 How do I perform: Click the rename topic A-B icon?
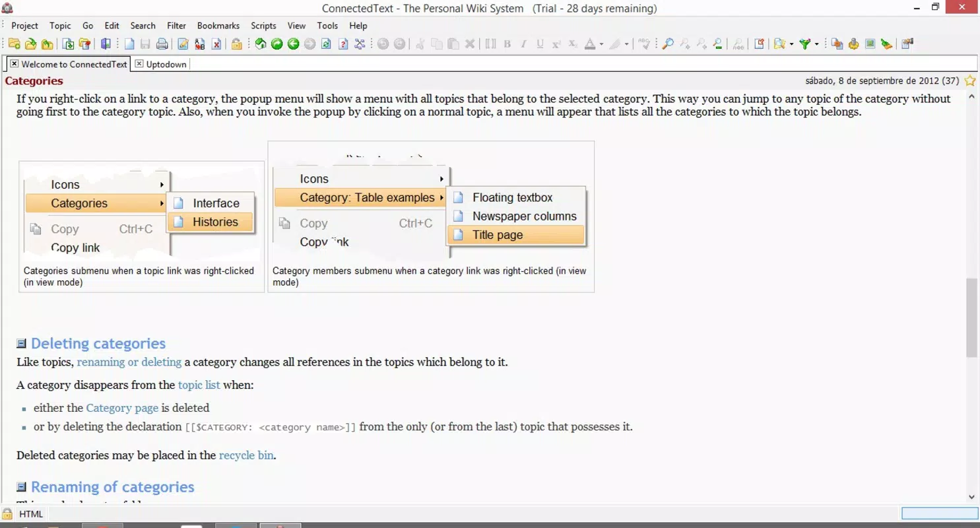coord(199,44)
